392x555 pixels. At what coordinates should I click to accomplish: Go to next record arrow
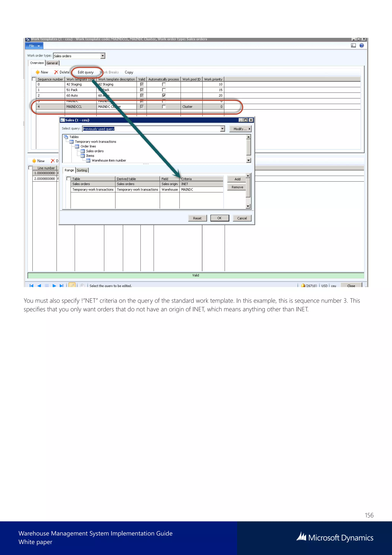point(54,286)
